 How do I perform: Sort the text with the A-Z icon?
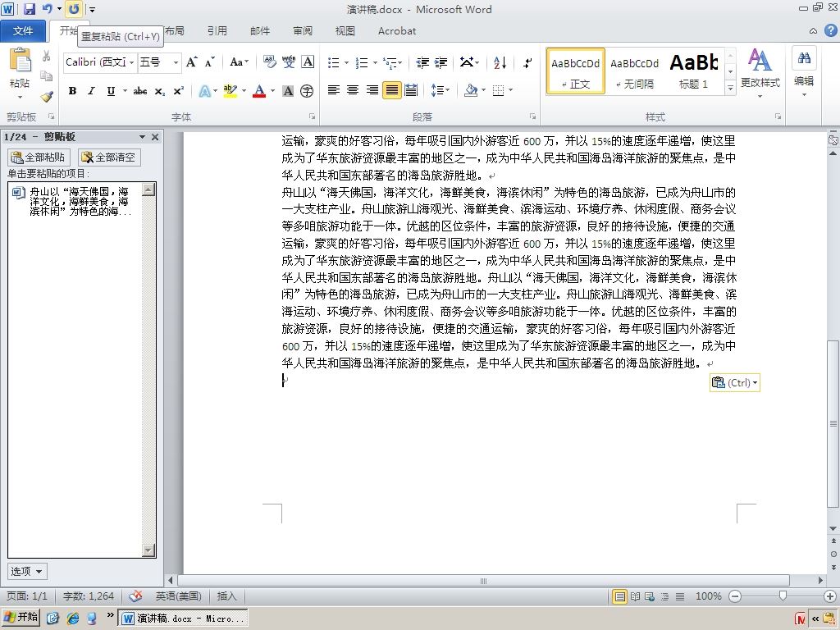[500, 62]
